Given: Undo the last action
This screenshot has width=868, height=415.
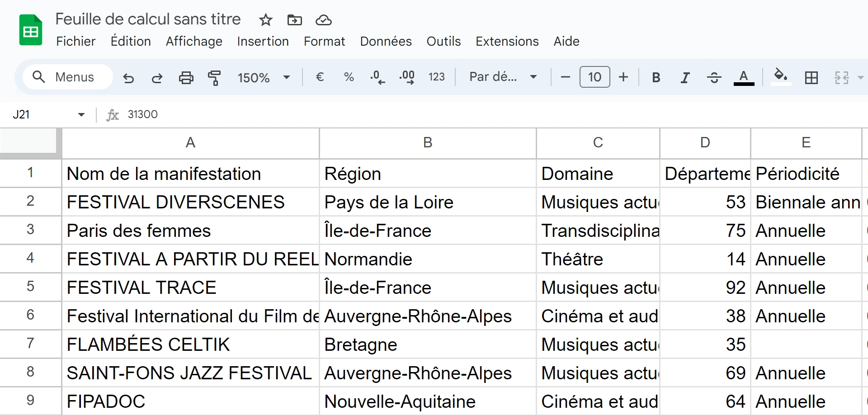Looking at the screenshot, I should 128,78.
